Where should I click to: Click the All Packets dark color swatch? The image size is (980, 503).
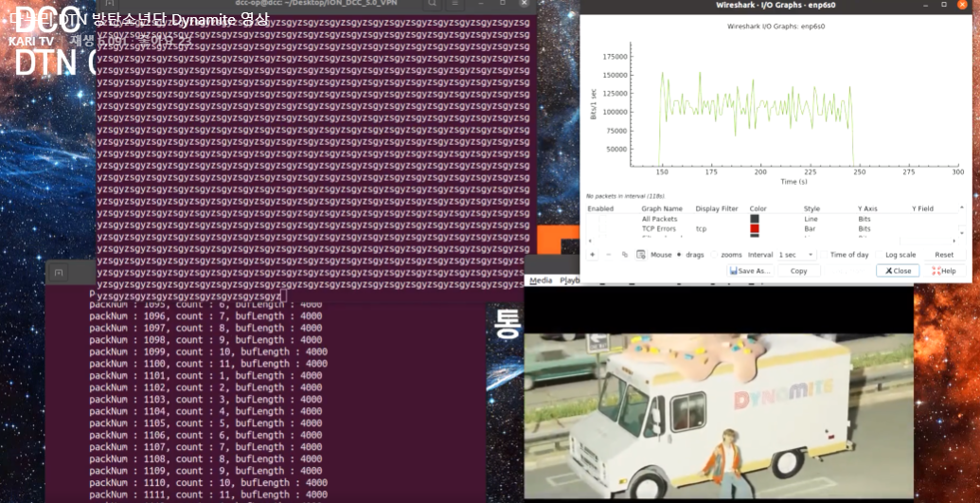pyautogui.click(x=755, y=219)
